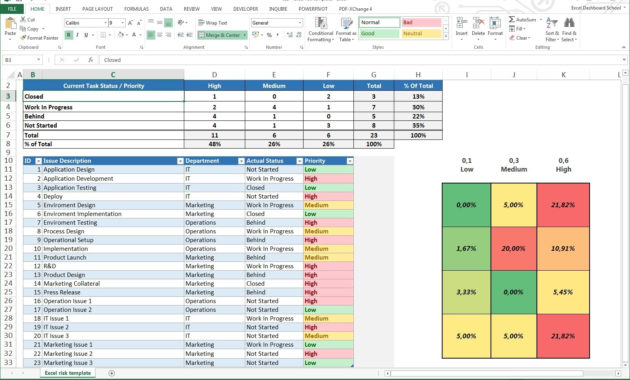Click the Fill Color paint bucket icon
This screenshot has height=380, width=630.
coord(121,35)
